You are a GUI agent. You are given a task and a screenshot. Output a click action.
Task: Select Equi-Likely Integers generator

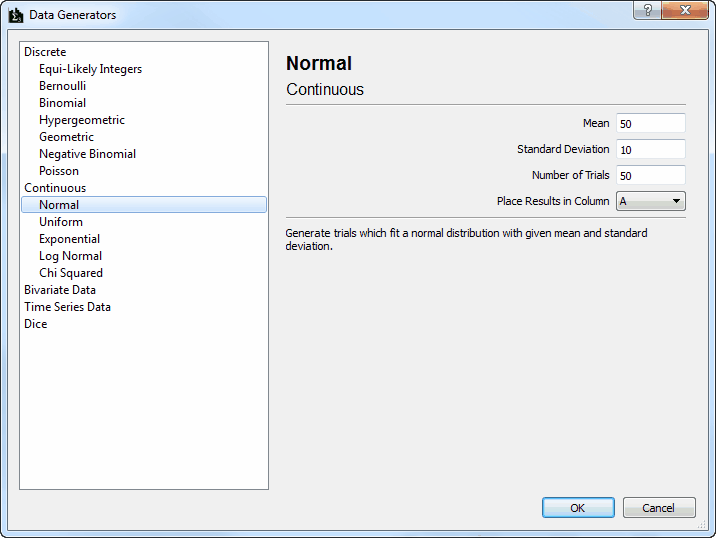coord(90,69)
